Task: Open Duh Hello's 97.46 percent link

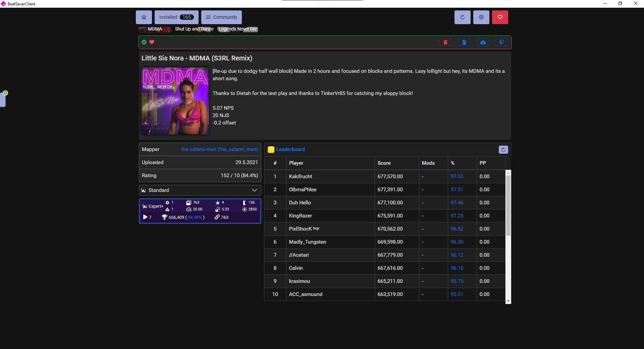Action: 457,203
